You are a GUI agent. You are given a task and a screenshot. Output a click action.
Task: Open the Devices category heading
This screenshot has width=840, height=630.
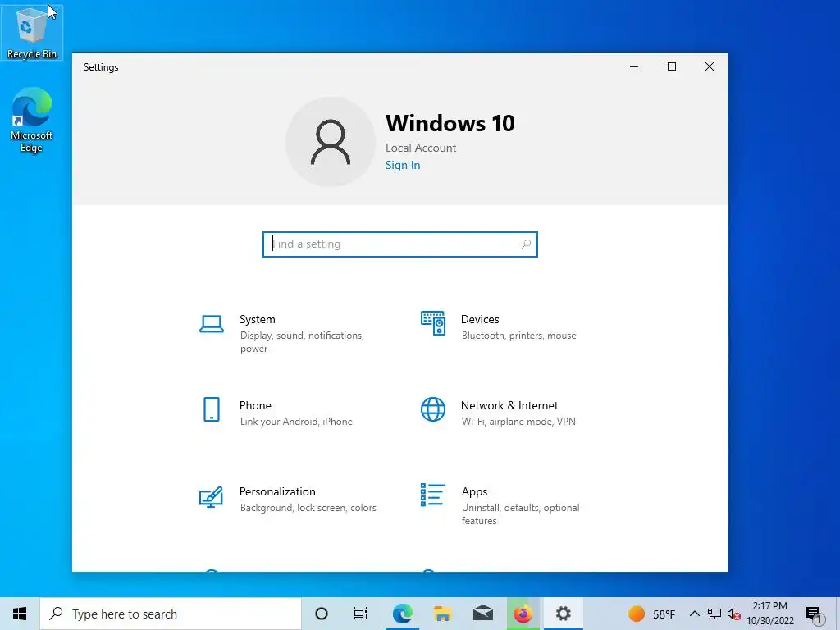[x=480, y=319]
